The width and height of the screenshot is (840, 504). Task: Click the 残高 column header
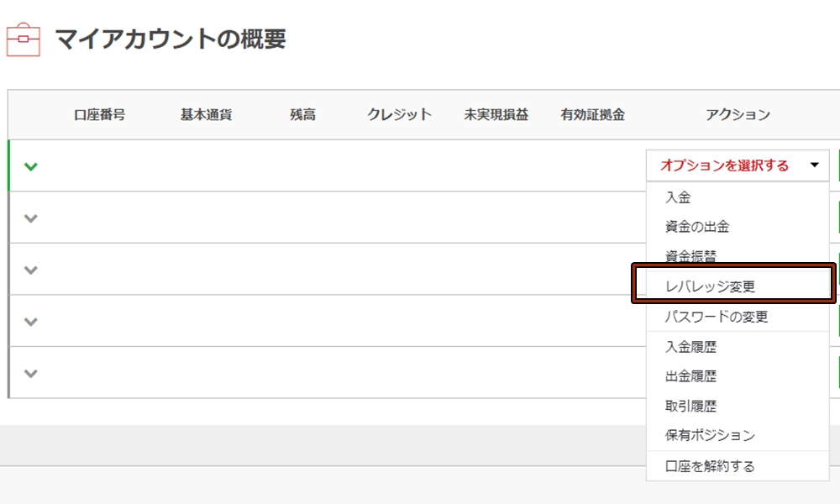[302, 115]
